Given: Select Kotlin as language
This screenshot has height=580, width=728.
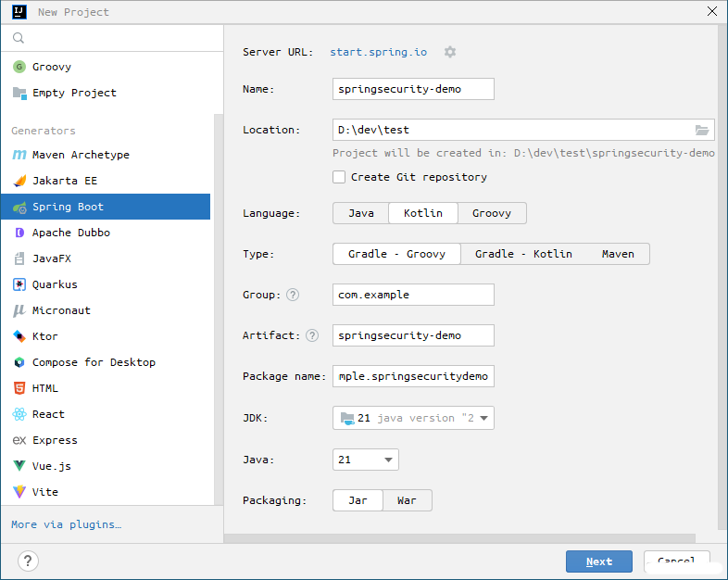Looking at the screenshot, I should point(423,213).
